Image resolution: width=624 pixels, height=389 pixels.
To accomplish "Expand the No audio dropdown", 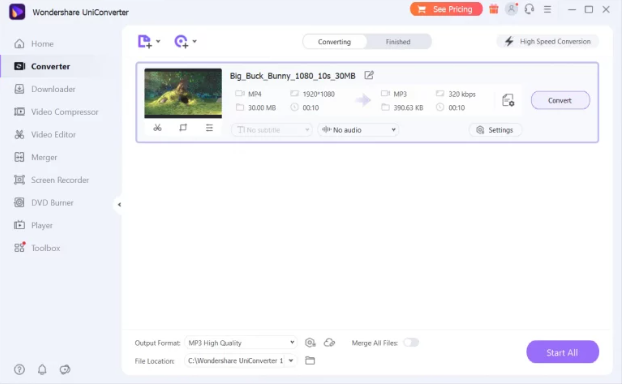I will 358,130.
